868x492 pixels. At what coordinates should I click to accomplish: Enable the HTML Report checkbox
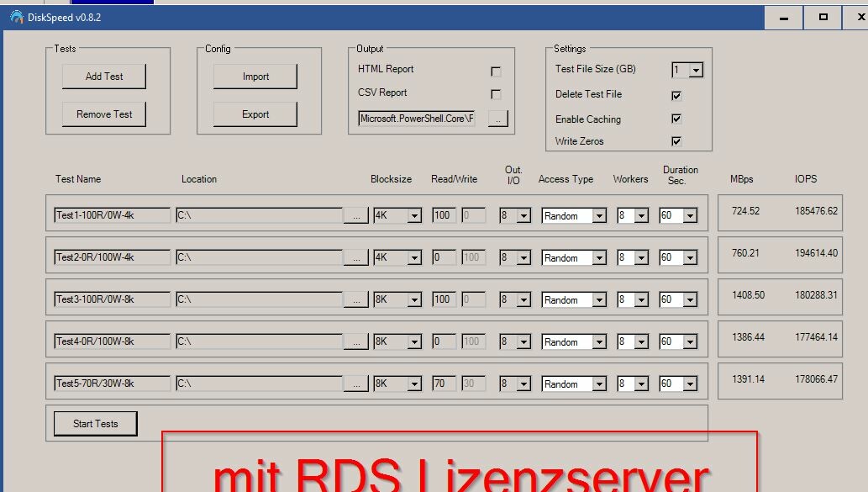click(496, 71)
